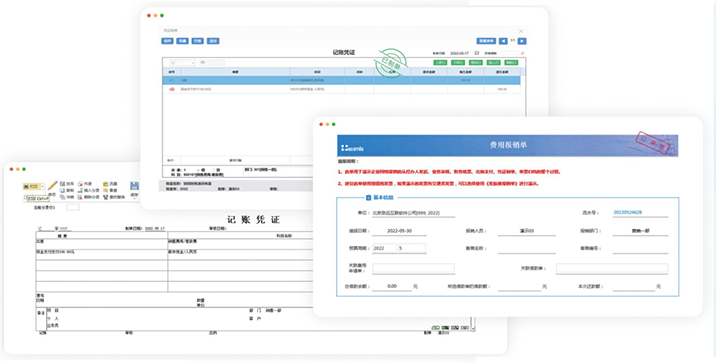Image resolution: width=716 pixels, height=363 pixels.
Task: Click the 预算周期 month box showing 5
Action: 411,248
